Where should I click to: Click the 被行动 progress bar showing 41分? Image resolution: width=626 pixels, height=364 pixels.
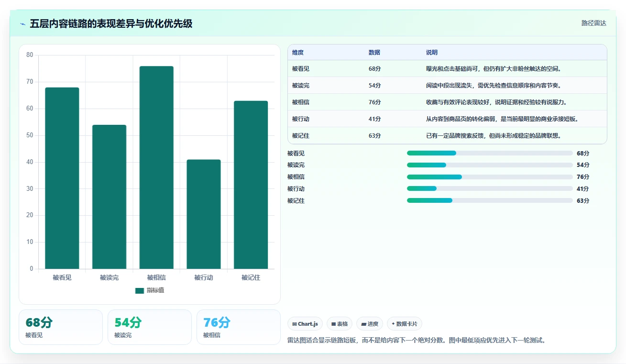coord(490,188)
